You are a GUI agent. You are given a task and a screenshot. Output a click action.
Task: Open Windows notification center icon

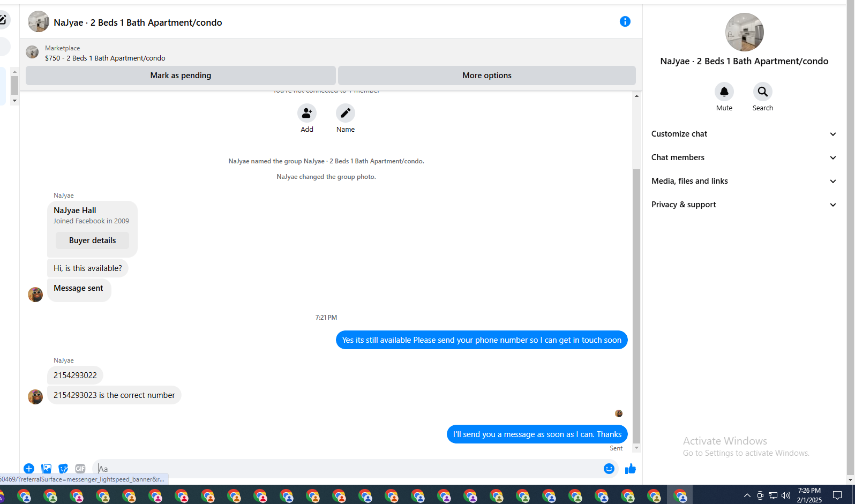[837, 495]
